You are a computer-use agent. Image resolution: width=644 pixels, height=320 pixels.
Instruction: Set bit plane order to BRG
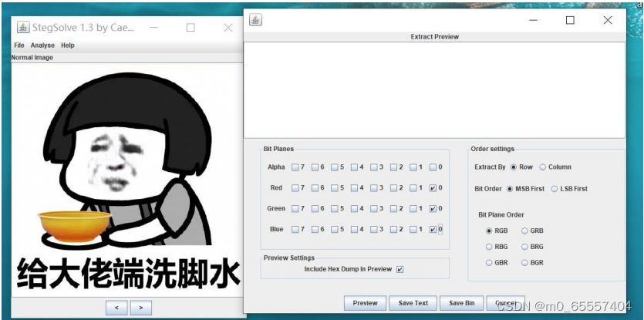click(524, 247)
